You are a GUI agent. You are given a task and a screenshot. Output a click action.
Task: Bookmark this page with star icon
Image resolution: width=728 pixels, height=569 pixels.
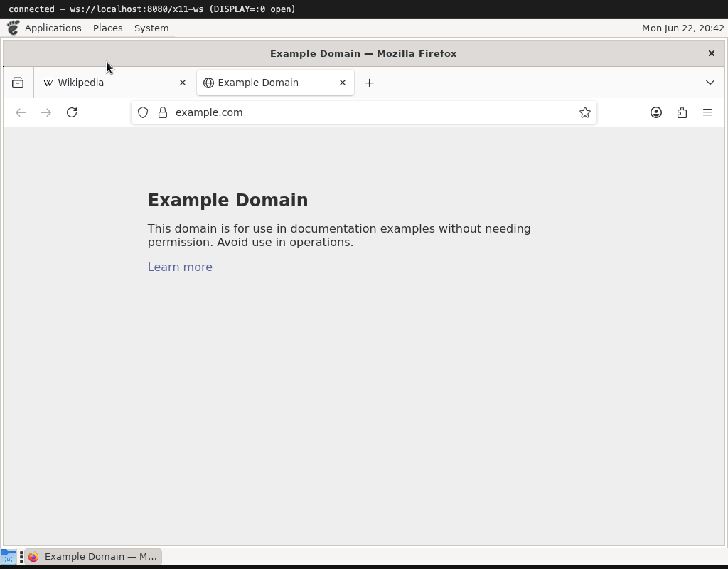point(584,112)
